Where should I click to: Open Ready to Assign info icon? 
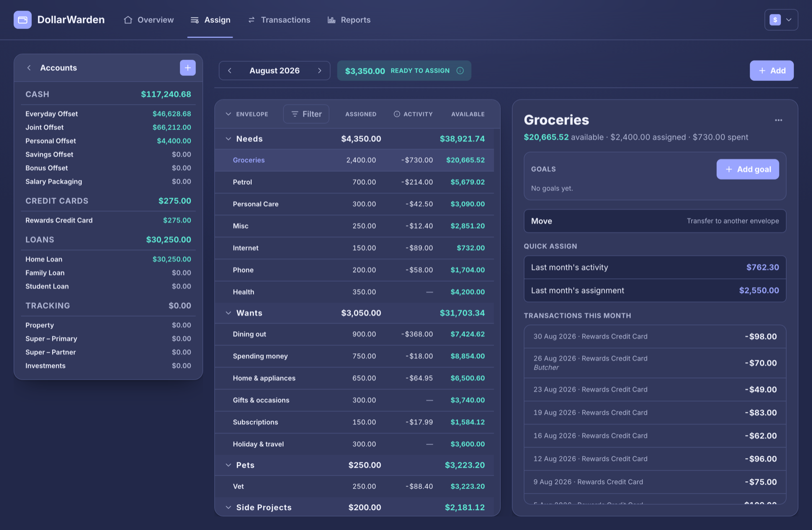(460, 71)
